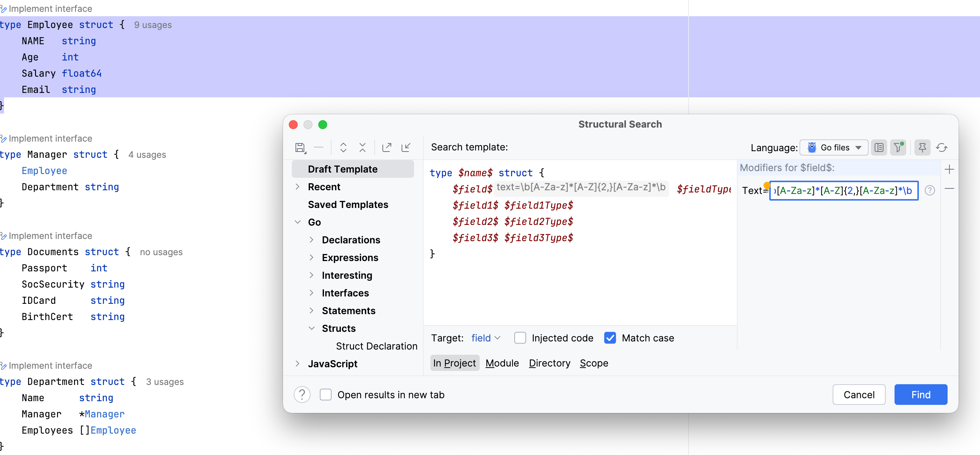Open the existing templates sidebar panel

pos(879,147)
